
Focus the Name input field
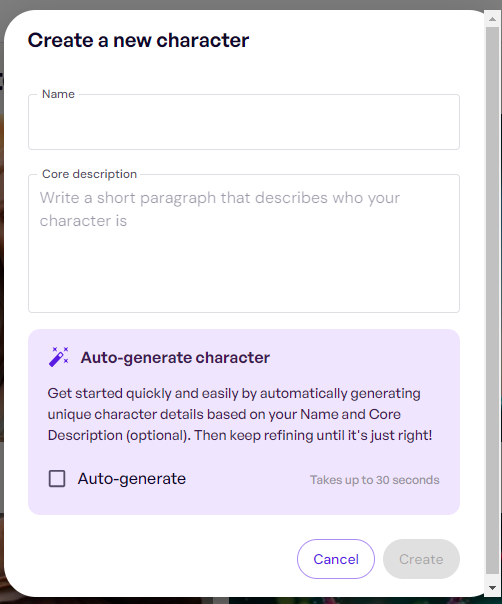click(x=244, y=122)
